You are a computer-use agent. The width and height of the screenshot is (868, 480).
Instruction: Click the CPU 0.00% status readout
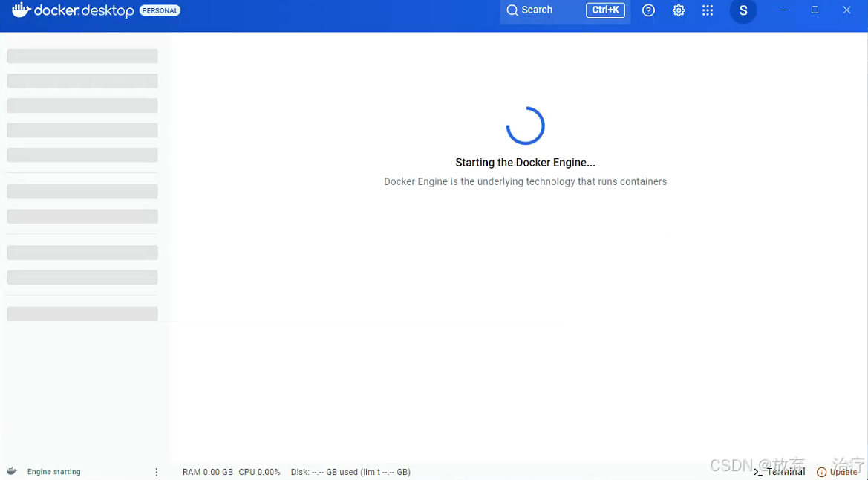pos(259,473)
